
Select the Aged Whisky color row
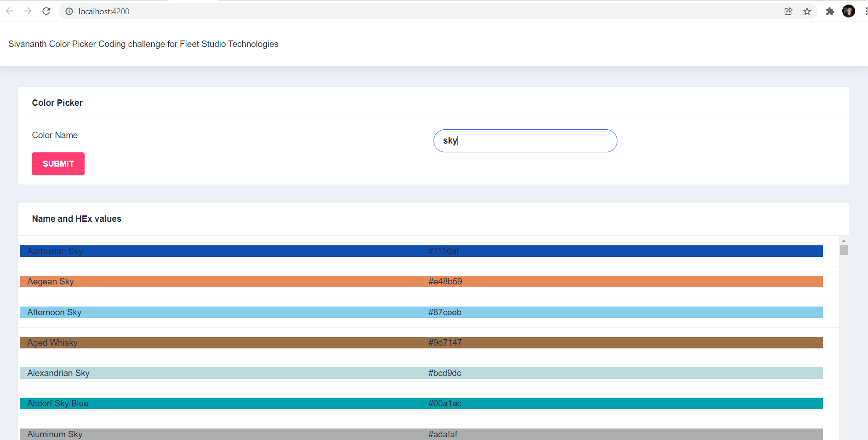[x=230, y=342]
